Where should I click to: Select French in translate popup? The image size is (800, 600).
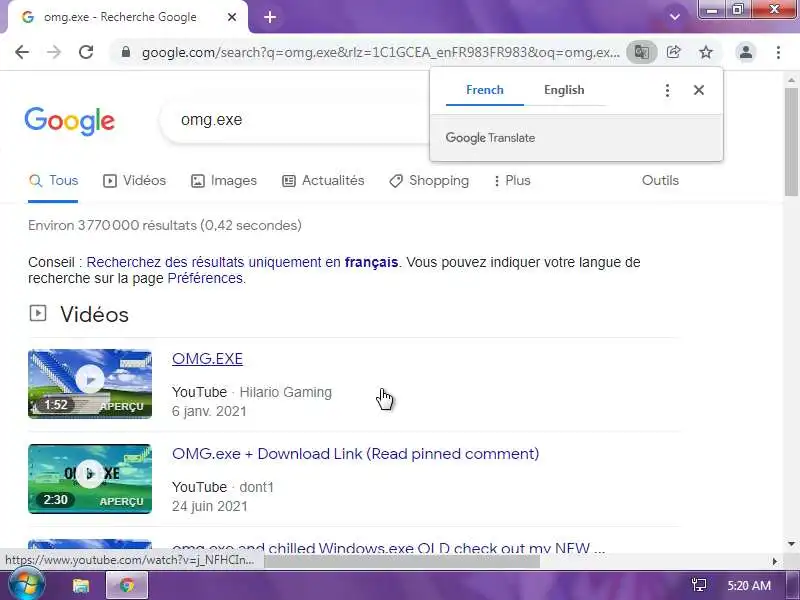[x=485, y=90]
